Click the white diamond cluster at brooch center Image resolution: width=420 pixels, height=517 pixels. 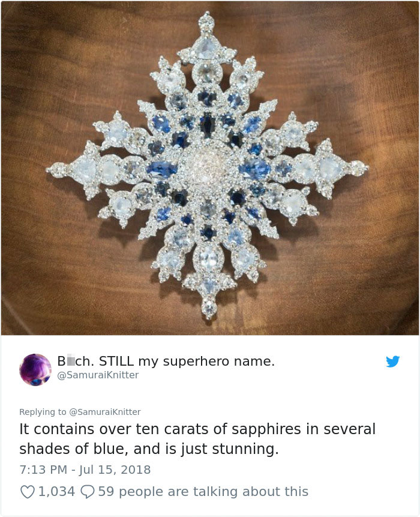click(206, 167)
